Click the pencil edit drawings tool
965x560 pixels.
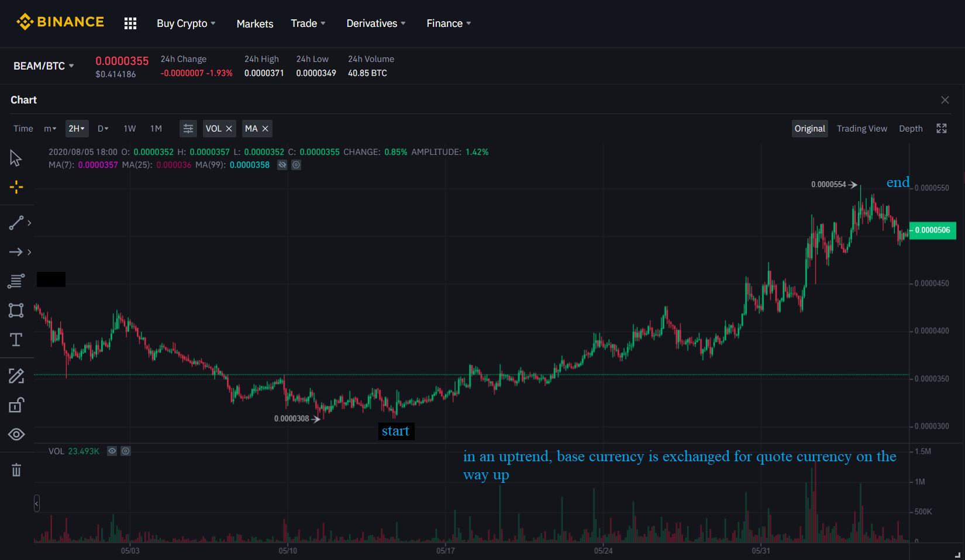pyautogui.click(x=16, y=376)
